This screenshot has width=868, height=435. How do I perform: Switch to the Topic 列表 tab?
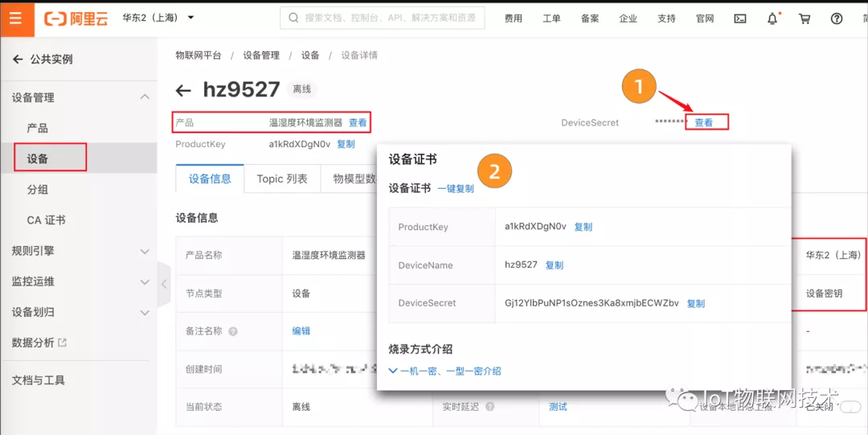282,179
